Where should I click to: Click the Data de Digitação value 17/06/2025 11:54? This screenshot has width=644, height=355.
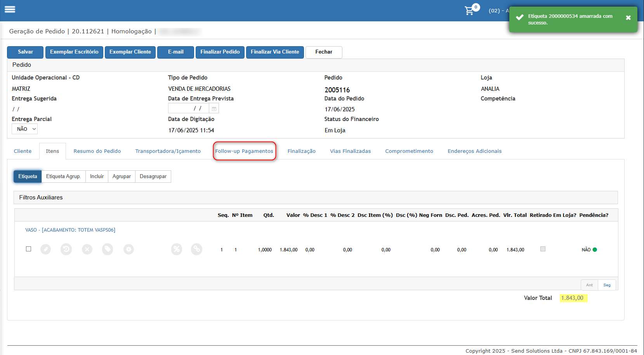coord(191,130)
